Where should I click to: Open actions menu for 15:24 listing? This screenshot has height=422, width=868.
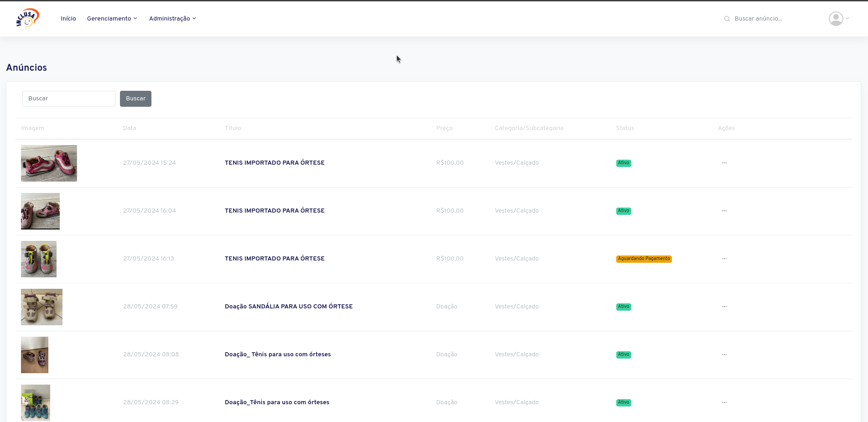click(724, 163)
